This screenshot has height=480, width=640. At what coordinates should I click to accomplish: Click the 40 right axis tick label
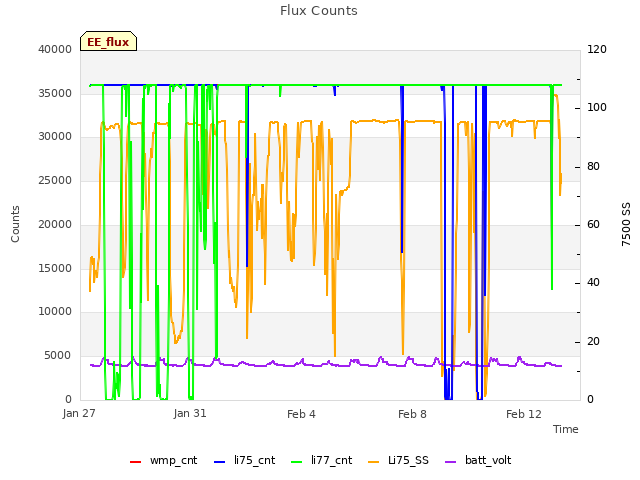(x=593, y=283)
